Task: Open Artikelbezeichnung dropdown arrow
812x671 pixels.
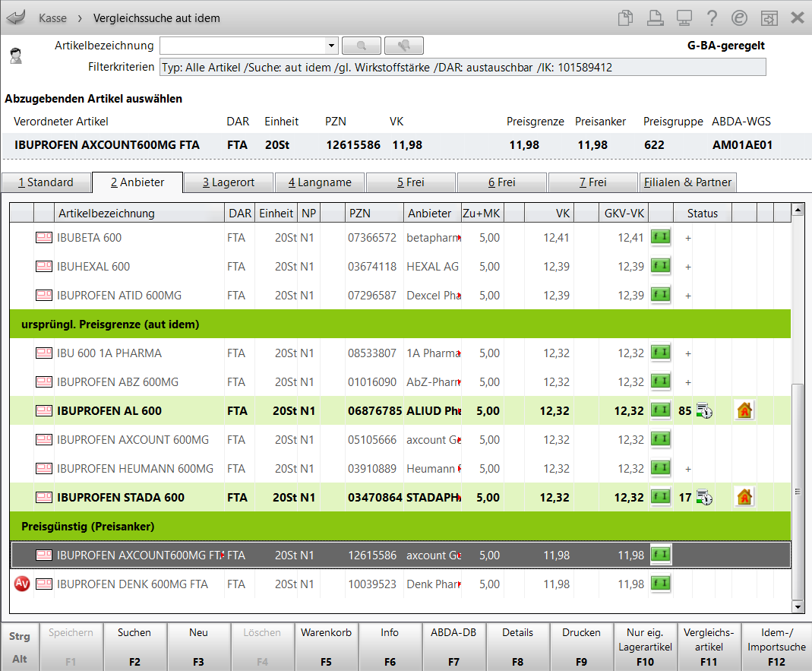Action: (x=331, y=46)
